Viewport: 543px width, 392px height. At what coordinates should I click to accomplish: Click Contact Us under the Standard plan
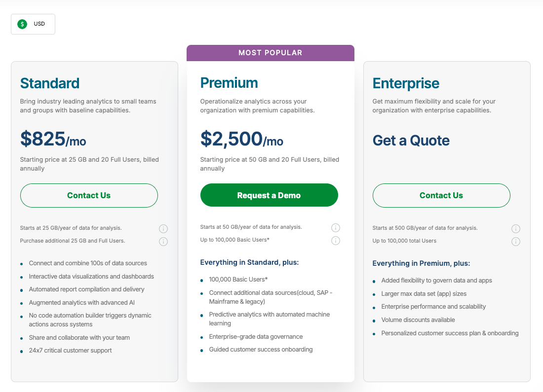point(89,195)
